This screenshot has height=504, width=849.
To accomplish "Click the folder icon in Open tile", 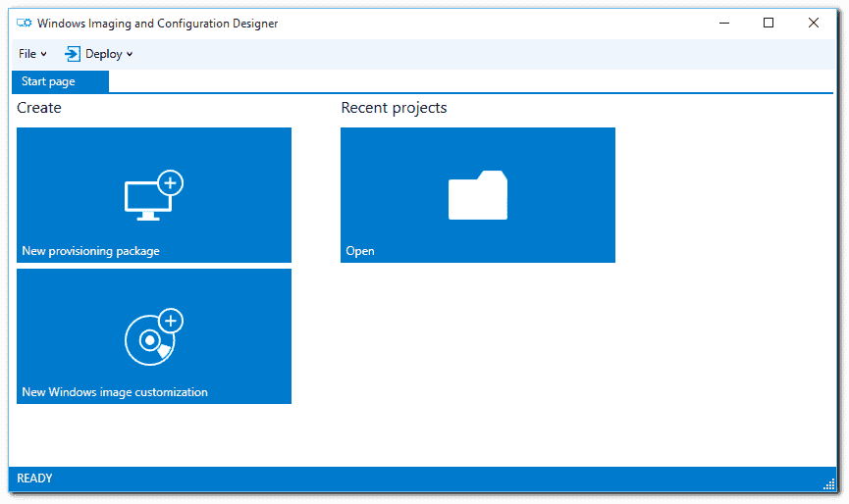I will click(478, 195).
